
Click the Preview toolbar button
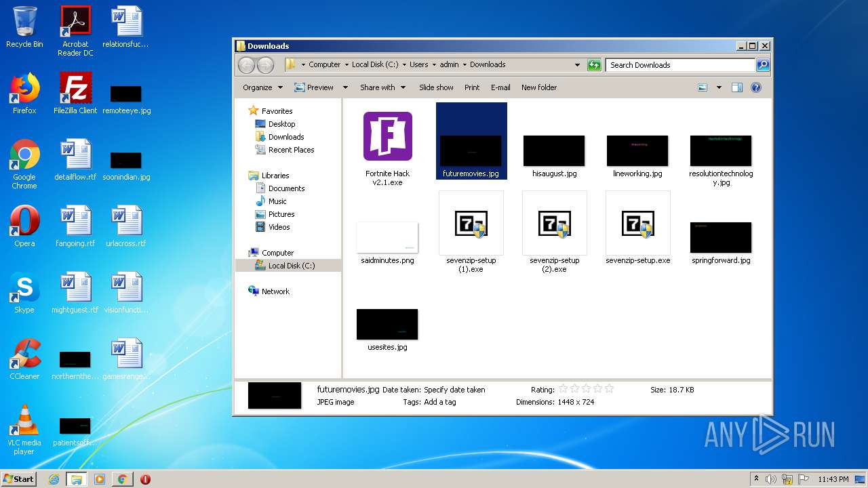coord(314,87)
